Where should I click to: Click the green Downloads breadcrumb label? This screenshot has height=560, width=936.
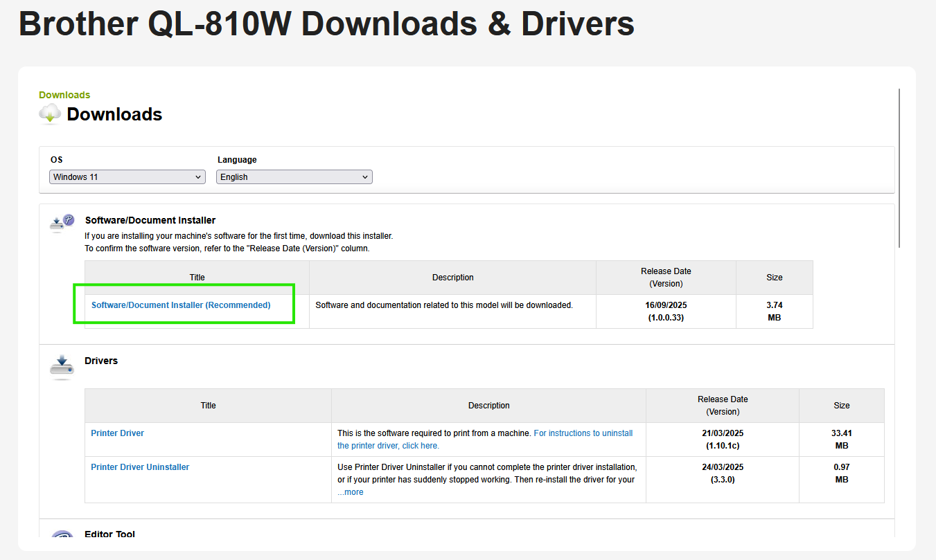click(64, 95)
